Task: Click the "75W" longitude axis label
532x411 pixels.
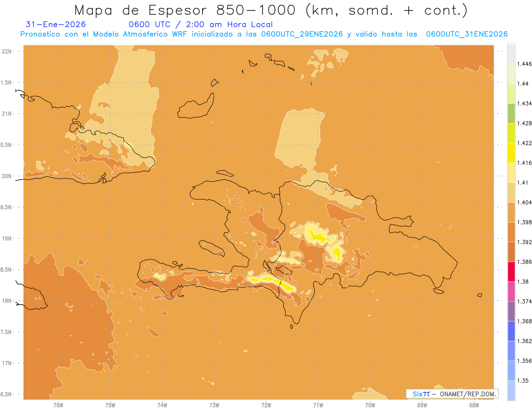Action: (110, 405)
